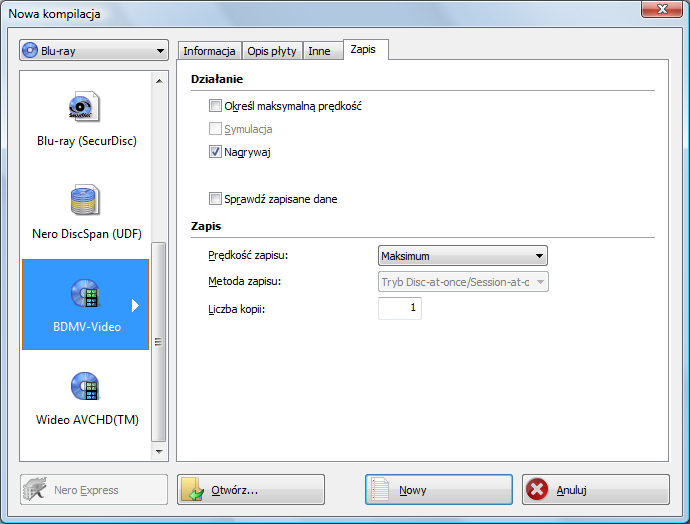Toggle the Symulacja checkbox

click(x=215, y=128)
